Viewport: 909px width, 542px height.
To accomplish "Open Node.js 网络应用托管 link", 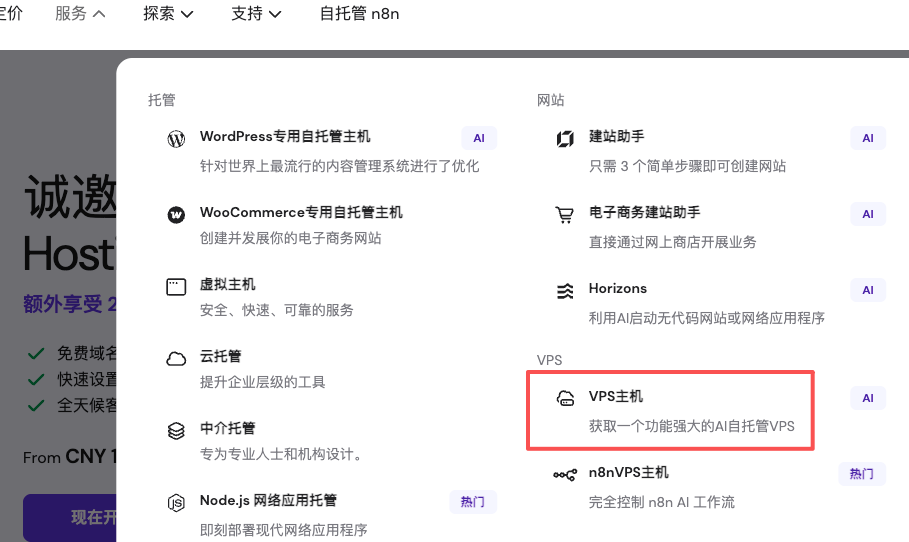I will (268, 500).
